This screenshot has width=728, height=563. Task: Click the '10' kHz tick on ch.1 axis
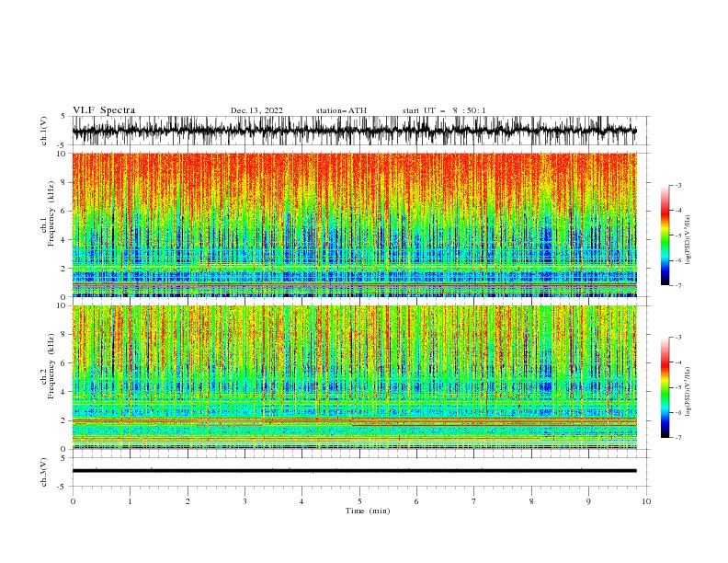[63, 154]
